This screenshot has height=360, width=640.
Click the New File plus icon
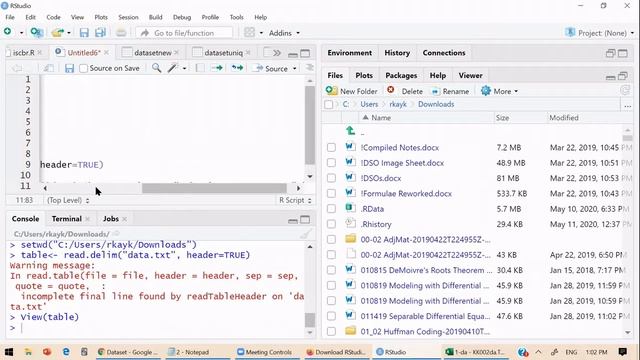point(8,32)
